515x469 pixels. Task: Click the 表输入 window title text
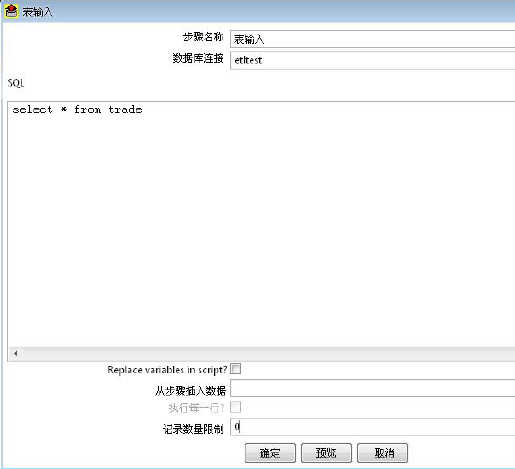[37, 12]
